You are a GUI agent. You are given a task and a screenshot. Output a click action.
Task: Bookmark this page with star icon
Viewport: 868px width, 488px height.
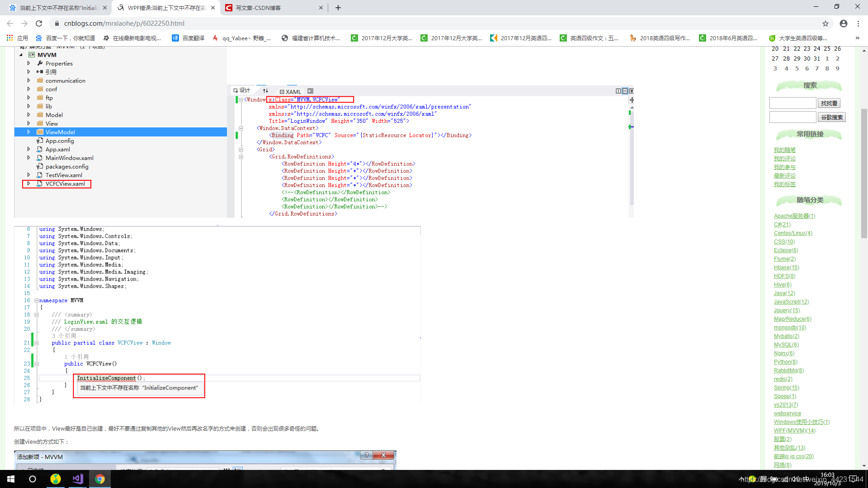(826, 23)
